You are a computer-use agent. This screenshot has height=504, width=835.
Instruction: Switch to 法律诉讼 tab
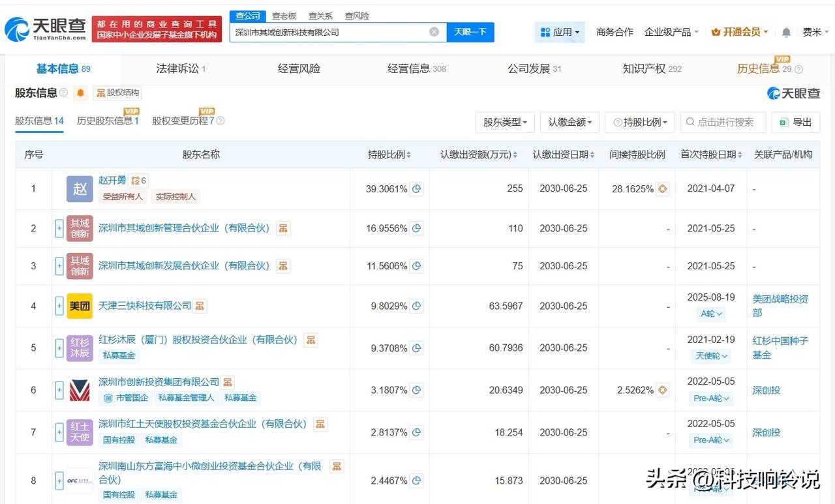(x=181, y=68)
